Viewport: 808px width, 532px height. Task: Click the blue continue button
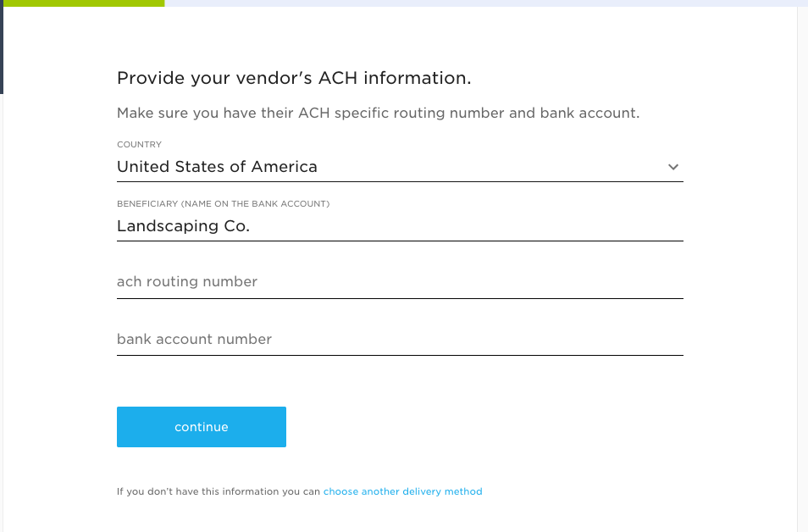tap(202, 427)
